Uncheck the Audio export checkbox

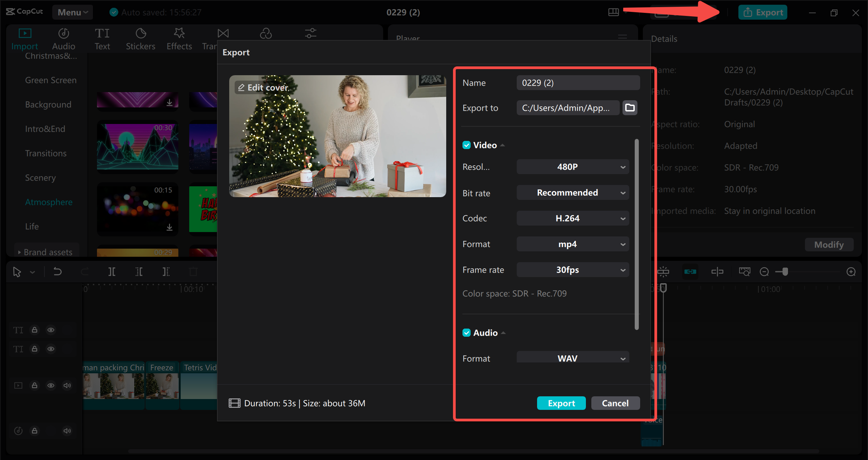point(467,333)
